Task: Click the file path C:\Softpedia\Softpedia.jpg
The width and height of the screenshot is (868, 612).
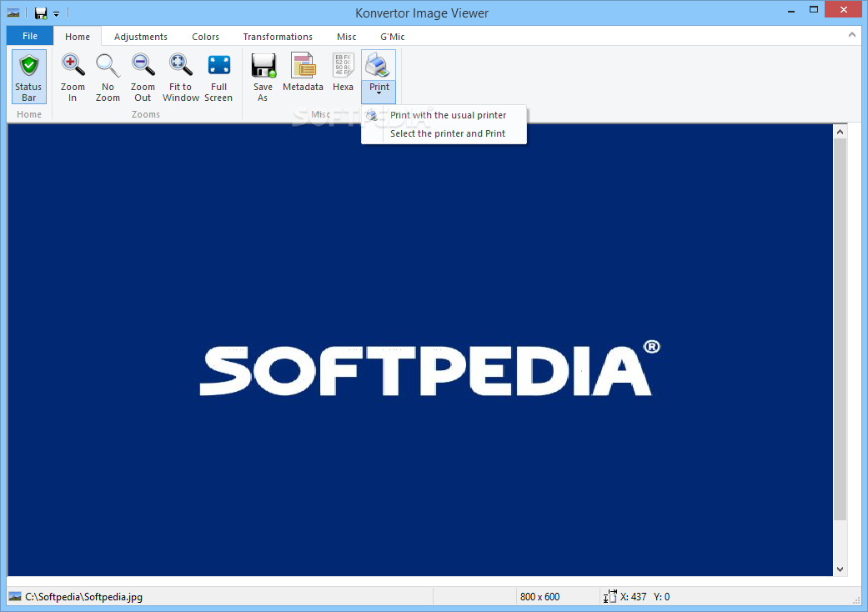Action: click(83, 596)
